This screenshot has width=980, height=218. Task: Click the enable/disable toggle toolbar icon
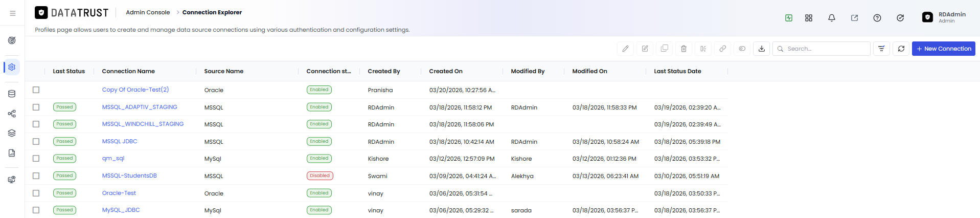742,49
